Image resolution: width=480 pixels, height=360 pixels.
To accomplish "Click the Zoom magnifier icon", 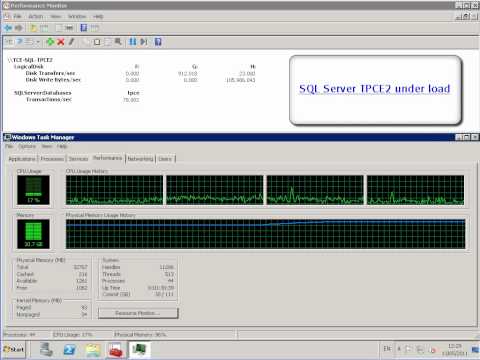I will coord(118,42).
